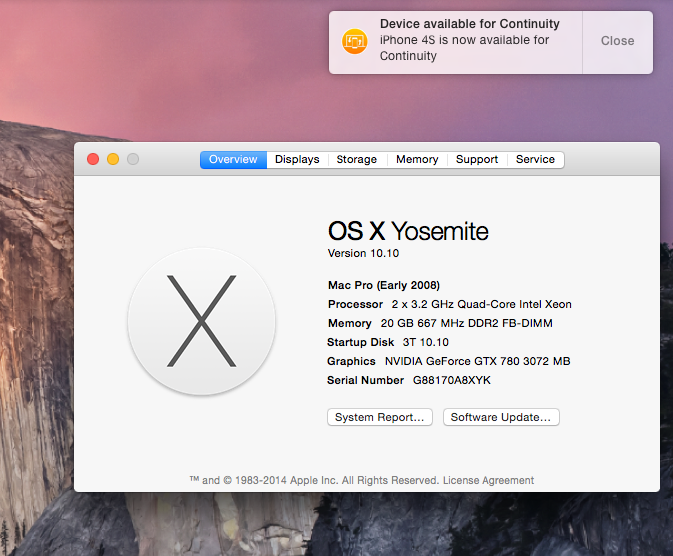Click the Software Update... button
The image size is (673, 556).
coord(501,417)
